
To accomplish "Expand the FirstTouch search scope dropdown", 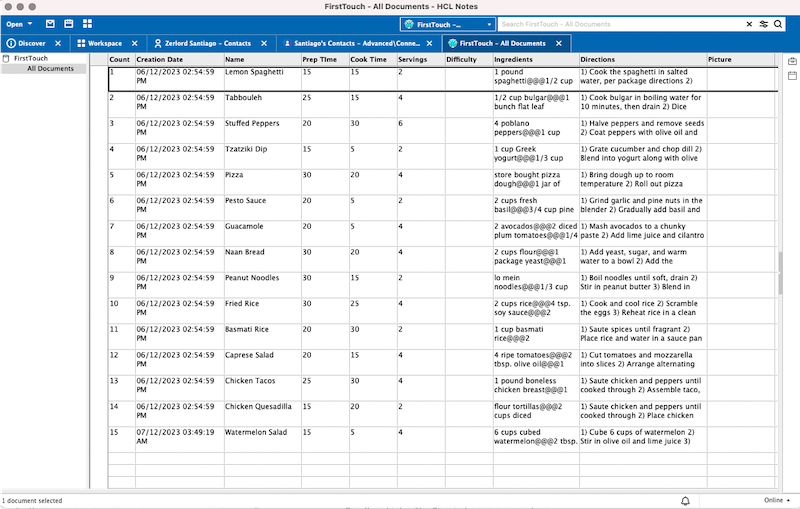I will pos(447,24).
